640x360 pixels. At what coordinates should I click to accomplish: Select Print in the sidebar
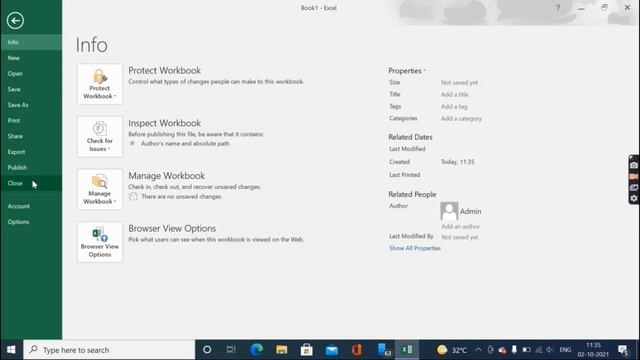(x=31, y=120)
